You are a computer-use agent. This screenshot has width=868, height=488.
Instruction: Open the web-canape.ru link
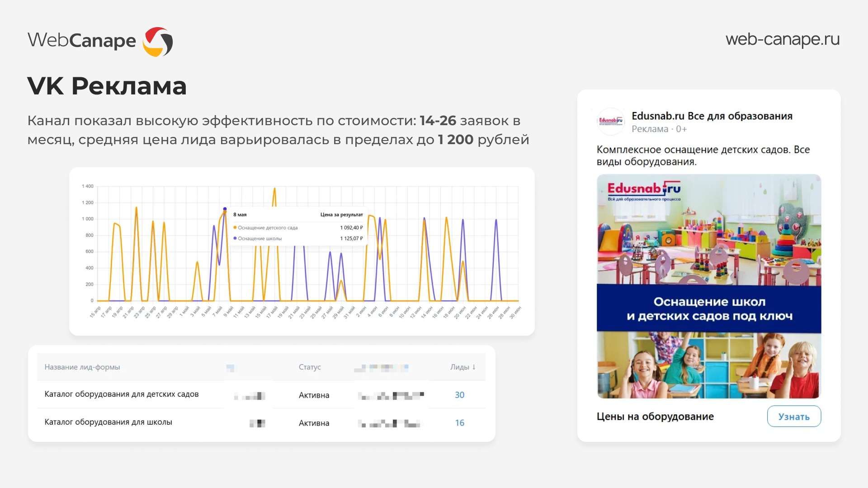pyautogui.click(x=782, y=39)
